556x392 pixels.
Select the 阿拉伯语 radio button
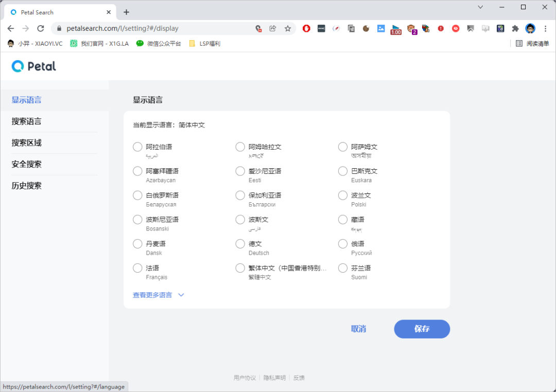[137, 147]
